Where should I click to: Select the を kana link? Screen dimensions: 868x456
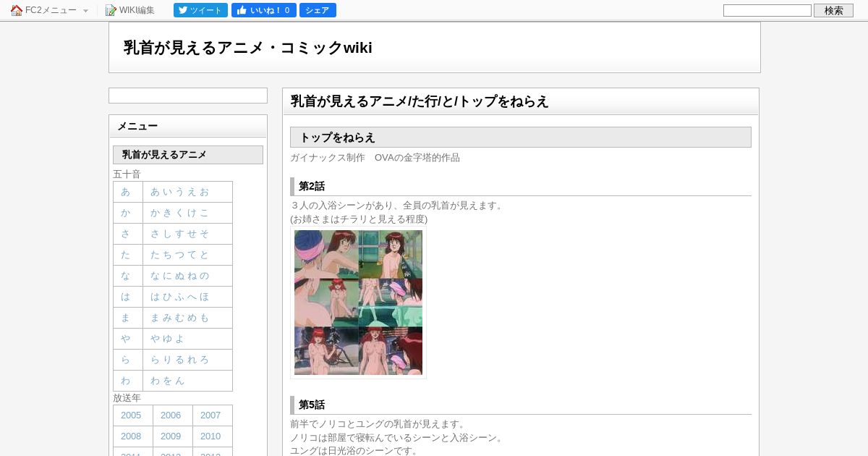[x=168, y=381]
